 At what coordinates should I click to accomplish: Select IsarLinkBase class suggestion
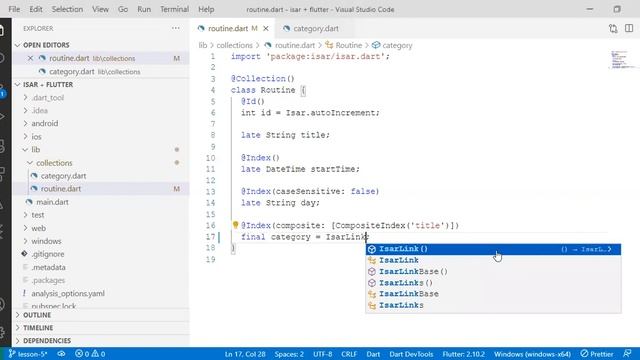493,294
